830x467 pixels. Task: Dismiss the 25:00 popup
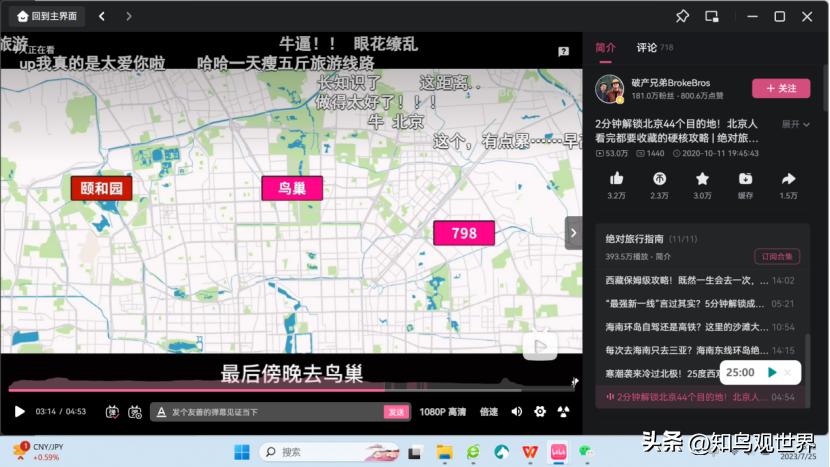tap(788, 373)
